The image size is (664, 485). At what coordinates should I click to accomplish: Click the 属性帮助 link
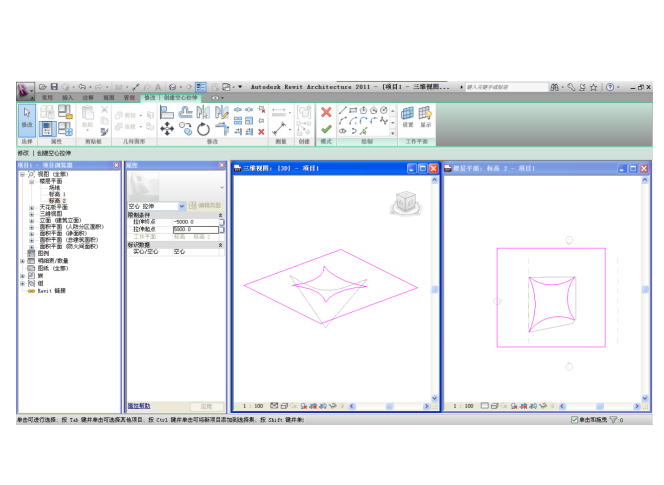pos(139,406)
